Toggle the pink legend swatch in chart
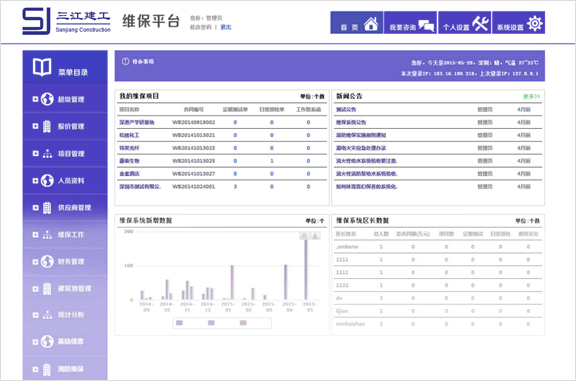The image size is (576, 381). [x=243, y=323]
